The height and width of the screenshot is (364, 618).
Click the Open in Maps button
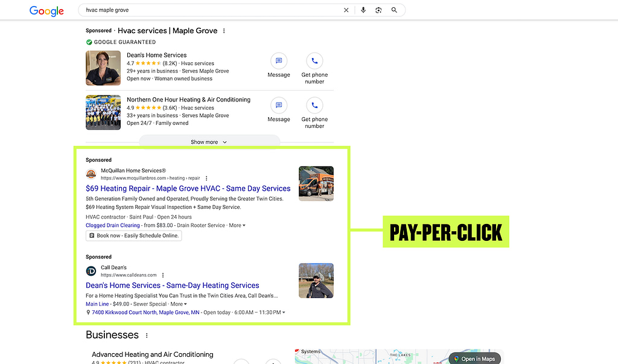[475, 358]
